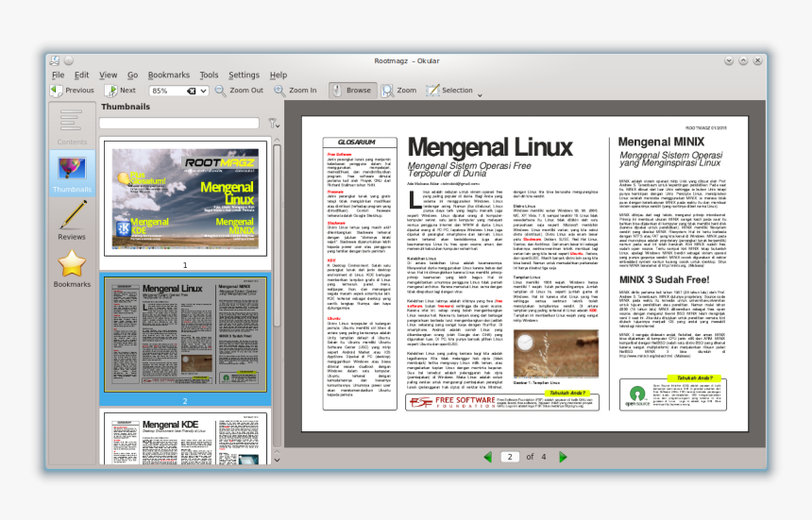Open the Settings menu

(x=244, y=75)
